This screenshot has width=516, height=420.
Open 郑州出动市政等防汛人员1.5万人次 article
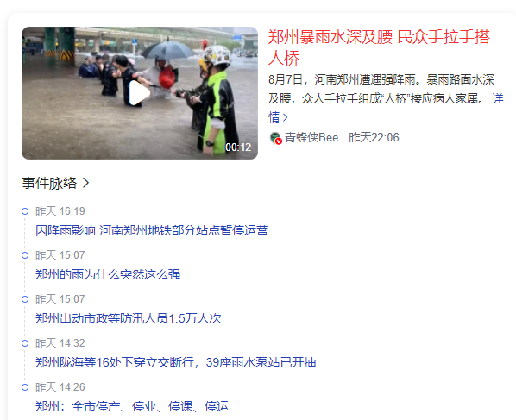pos(129,318)
